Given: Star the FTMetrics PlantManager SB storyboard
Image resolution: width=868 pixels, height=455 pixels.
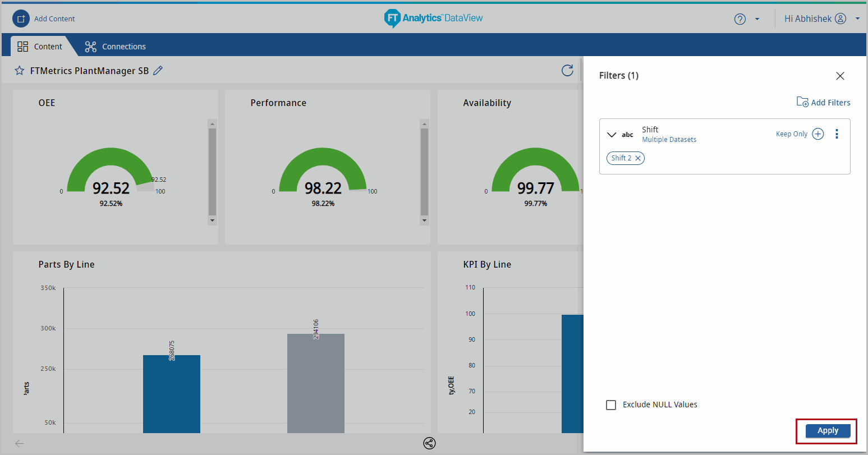Looking at the screenshot, I should tap(20, 71).
